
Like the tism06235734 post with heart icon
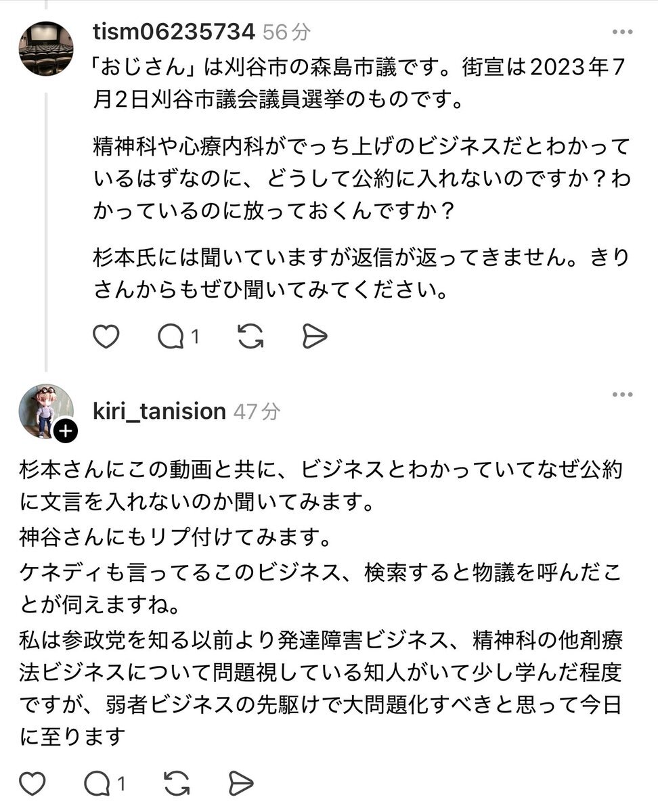(x=106, y=336)
